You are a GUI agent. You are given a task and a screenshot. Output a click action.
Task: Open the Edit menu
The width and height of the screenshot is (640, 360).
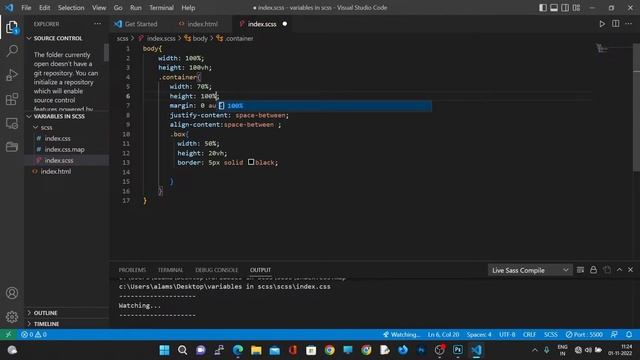pyautogui.click(x=44, y=8)
